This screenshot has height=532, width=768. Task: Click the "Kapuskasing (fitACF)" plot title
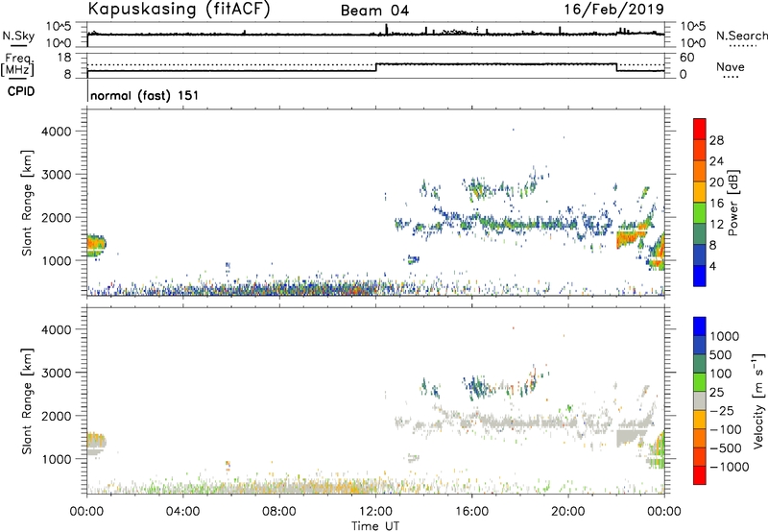179,10
